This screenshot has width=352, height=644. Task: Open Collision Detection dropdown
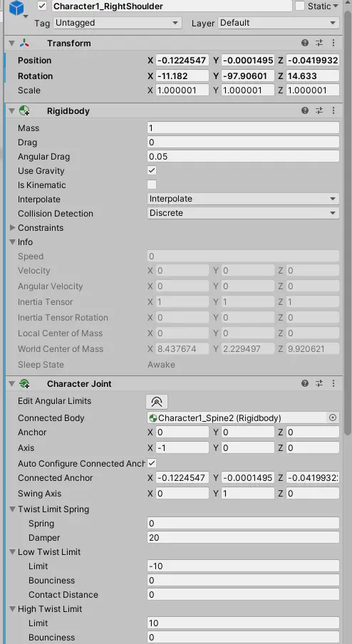(x=243, y=213)
